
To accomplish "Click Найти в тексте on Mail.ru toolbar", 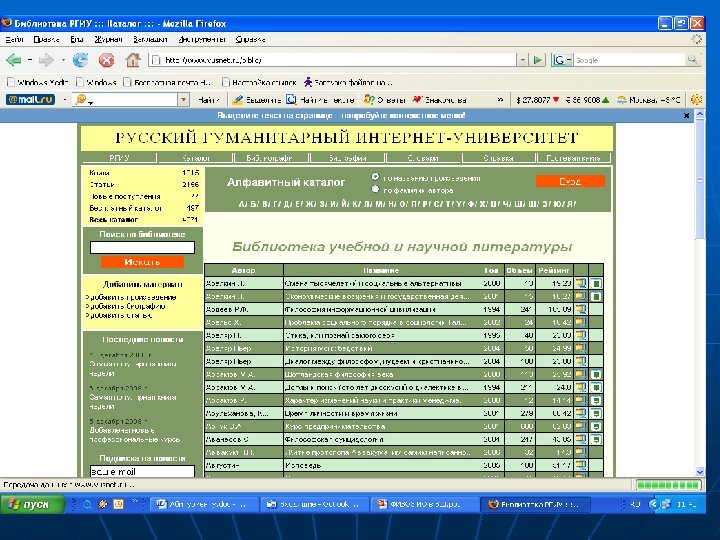I will [x=320, y=100].
